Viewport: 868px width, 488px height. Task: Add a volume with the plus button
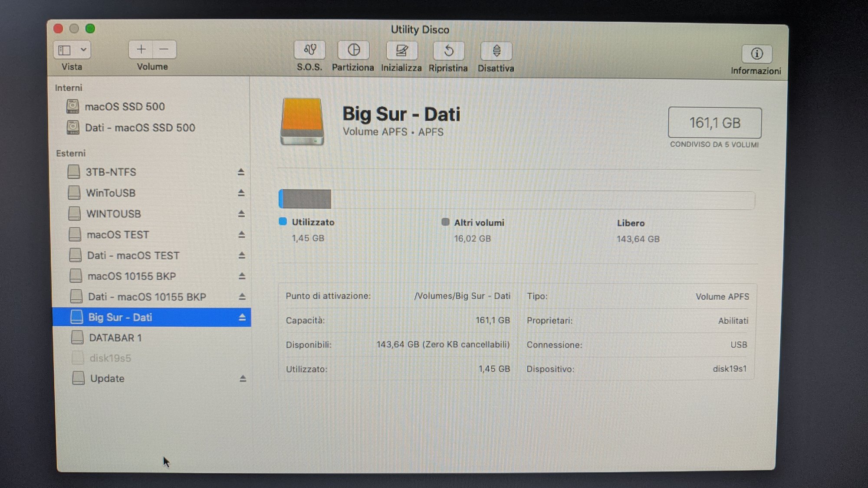(141, 49)
